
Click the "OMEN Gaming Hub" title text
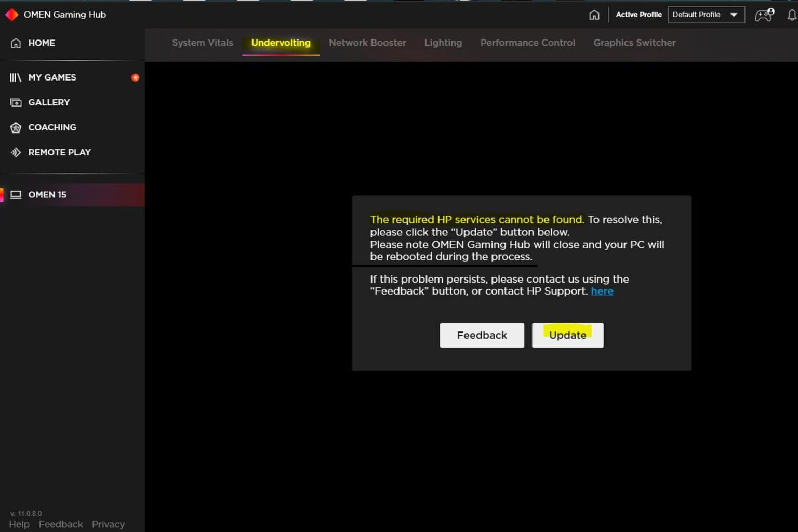65,15
